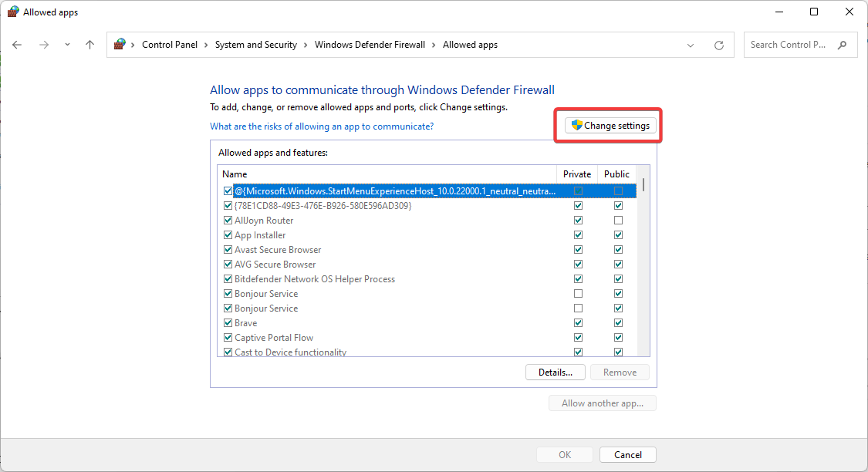Viewport: 868px width, 472px height.
Task: Click the Private column header
Action: click(x=577, y=174)
